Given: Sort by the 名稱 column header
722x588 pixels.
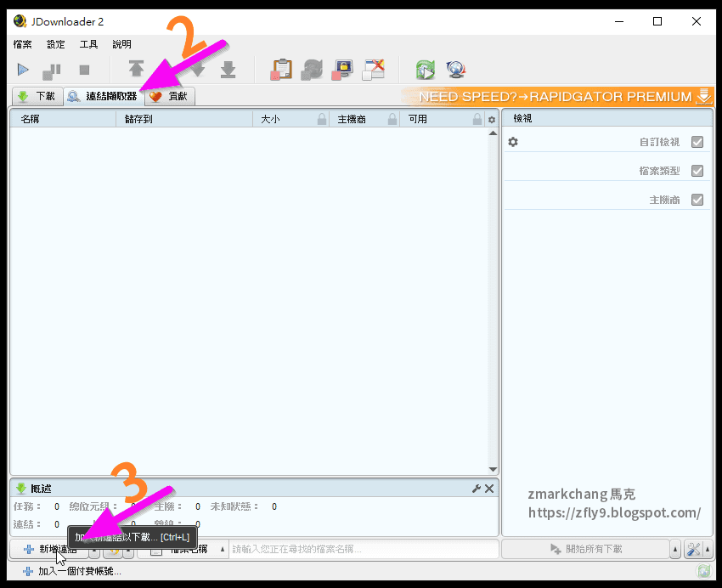Looking at the screenshot, I should coord(63,119).
